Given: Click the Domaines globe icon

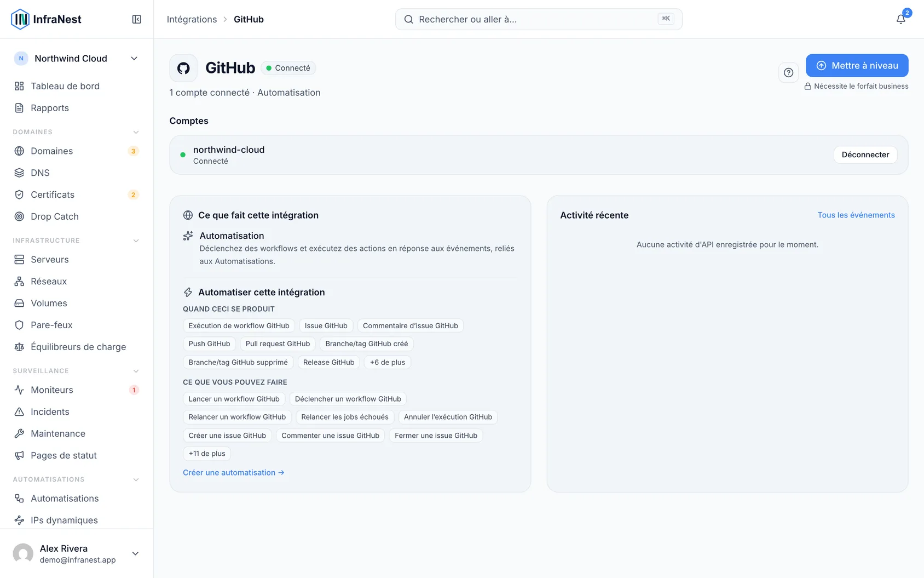Looking at the screenshot, I should pos(19,151).
